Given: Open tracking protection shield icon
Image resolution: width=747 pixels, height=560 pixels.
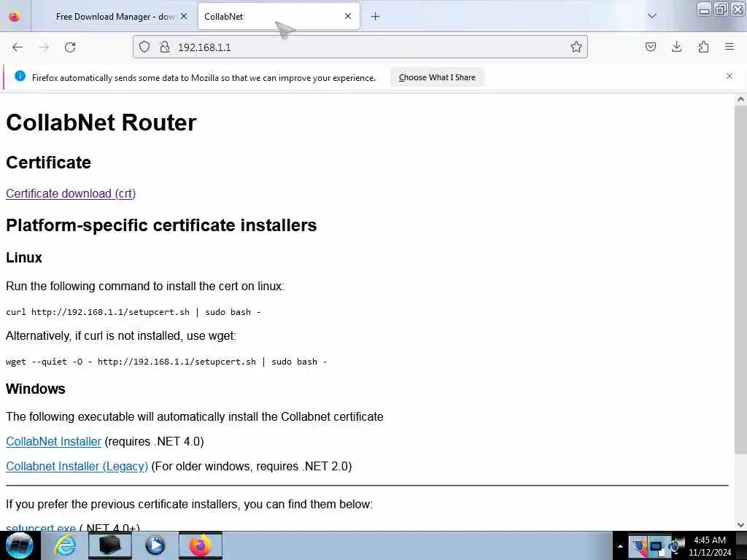Looking at the screenshot, I should [x=144, y=47].
